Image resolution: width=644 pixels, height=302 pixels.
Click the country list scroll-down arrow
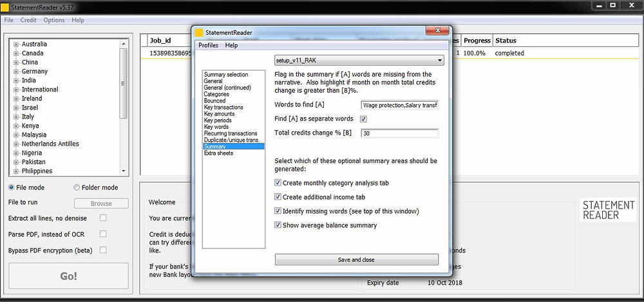[x=124, y=171]
